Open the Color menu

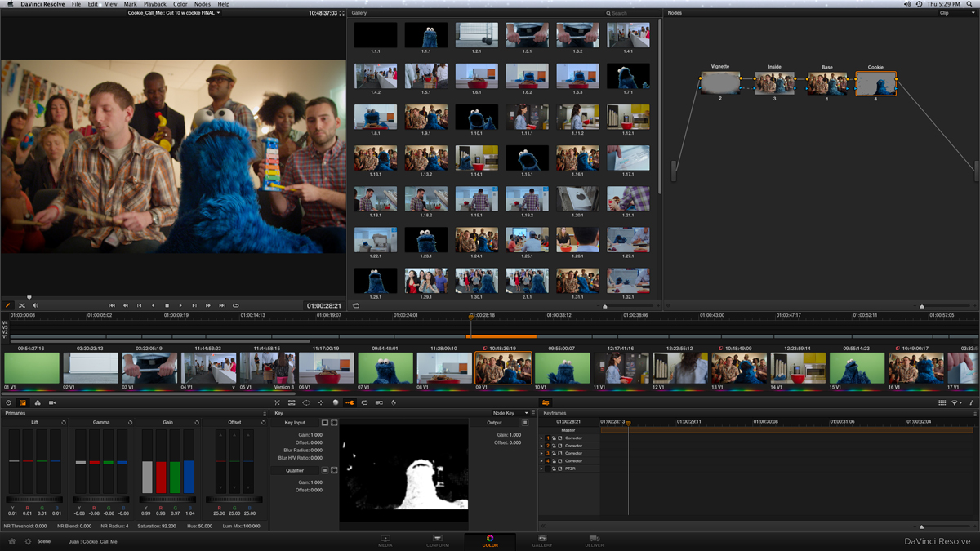point(180,4)
